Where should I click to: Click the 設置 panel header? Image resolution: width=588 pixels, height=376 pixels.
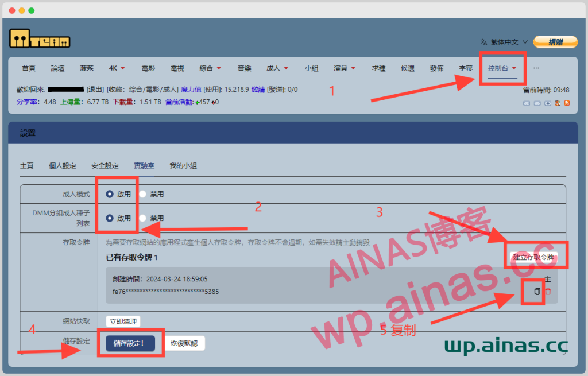pos(292,133)
